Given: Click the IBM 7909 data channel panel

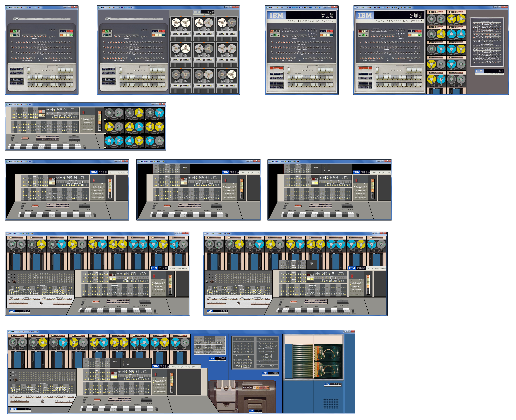Looking at the screenshot, I should pos(210,346).
